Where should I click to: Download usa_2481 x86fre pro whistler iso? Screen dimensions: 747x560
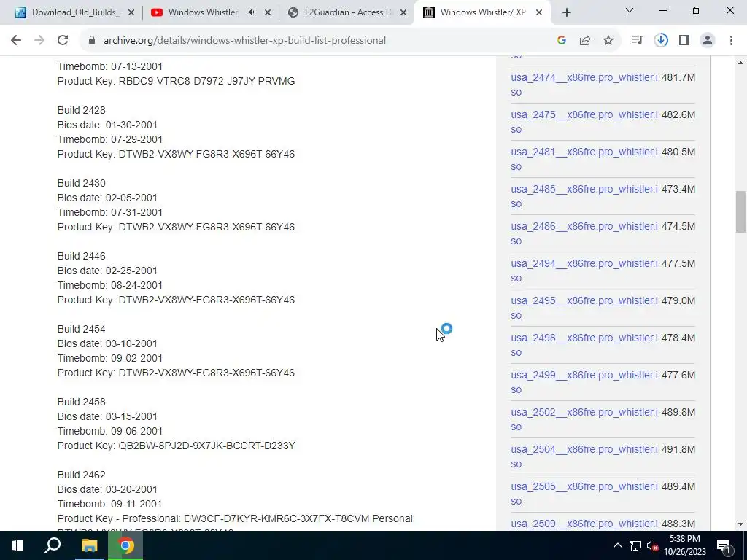click(584, 158)
